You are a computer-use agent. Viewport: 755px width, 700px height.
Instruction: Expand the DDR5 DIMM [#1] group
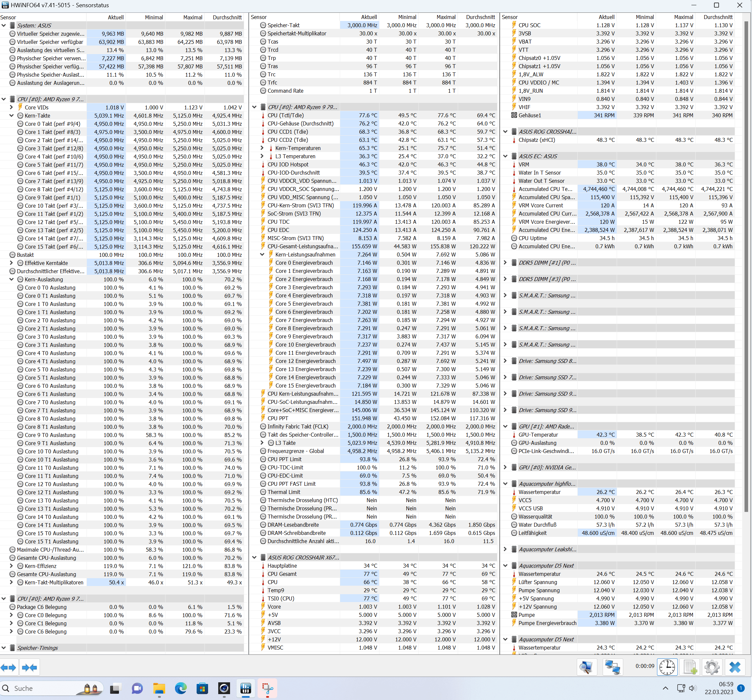(505, 263)
